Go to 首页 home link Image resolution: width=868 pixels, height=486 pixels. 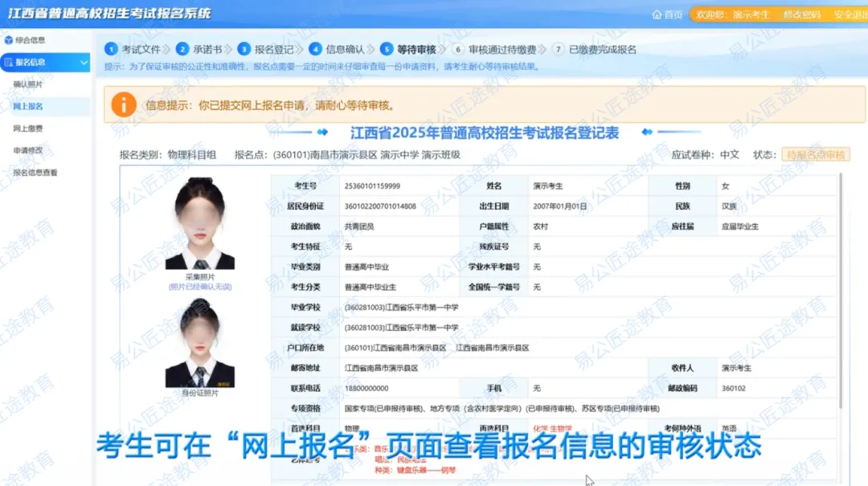[674, 14]
